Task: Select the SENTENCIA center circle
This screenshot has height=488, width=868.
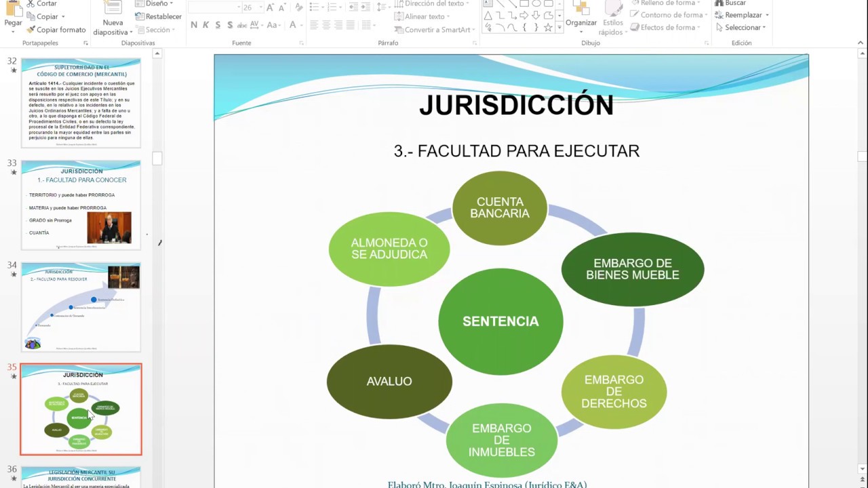Action: click(500, 321)
